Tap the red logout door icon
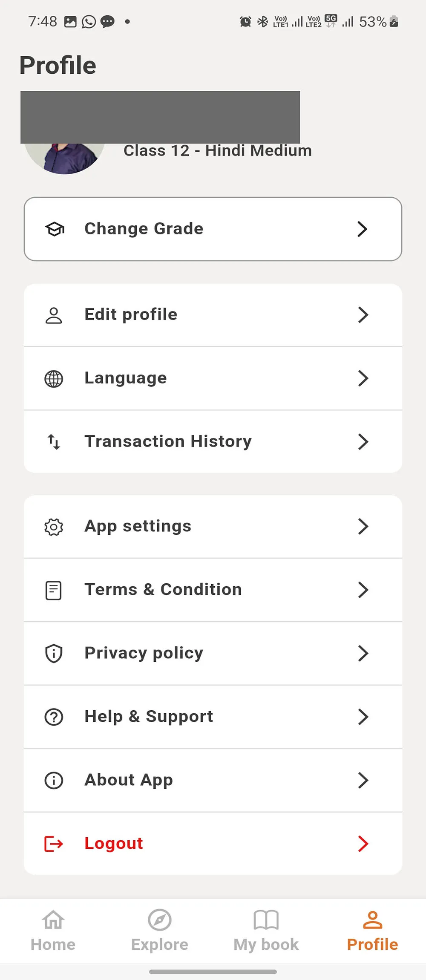The width and height of the screenshot is (426, 980). click(54, 844)
